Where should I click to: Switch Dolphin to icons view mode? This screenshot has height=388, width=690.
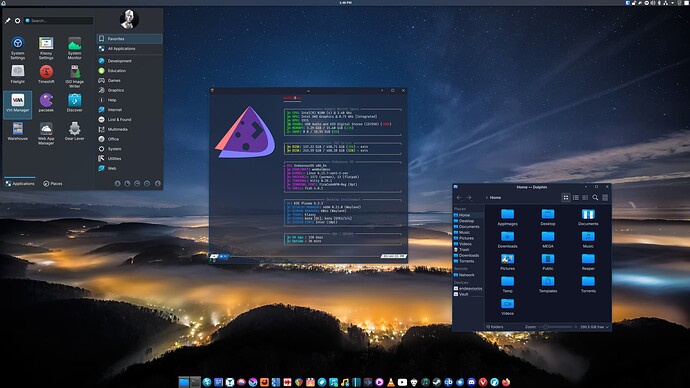tap(566, 198)
